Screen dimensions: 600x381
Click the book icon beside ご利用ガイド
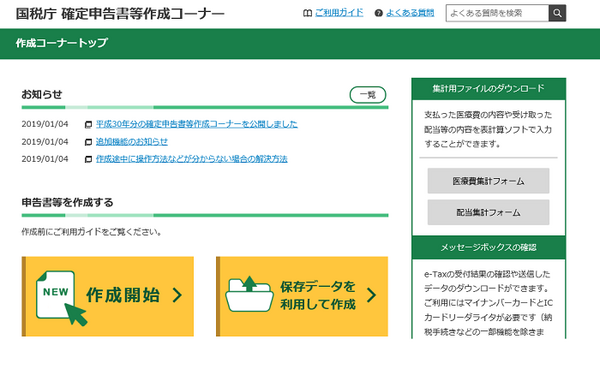tap(307, 13)
